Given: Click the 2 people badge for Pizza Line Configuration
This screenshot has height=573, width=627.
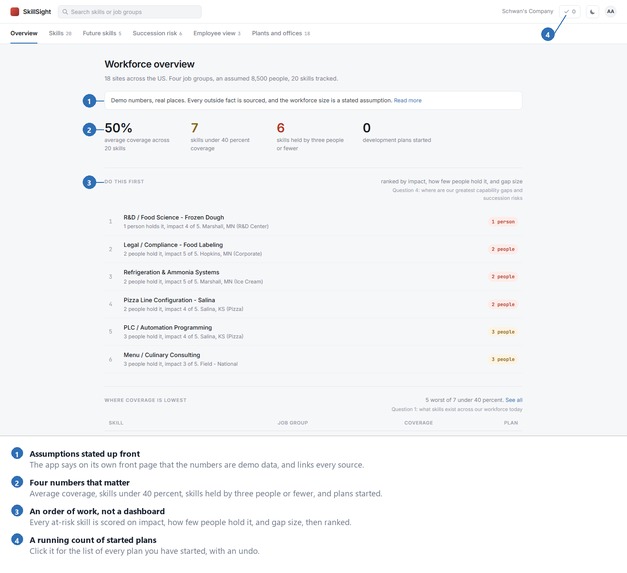Looking at the screenshot, I should 503,304.
